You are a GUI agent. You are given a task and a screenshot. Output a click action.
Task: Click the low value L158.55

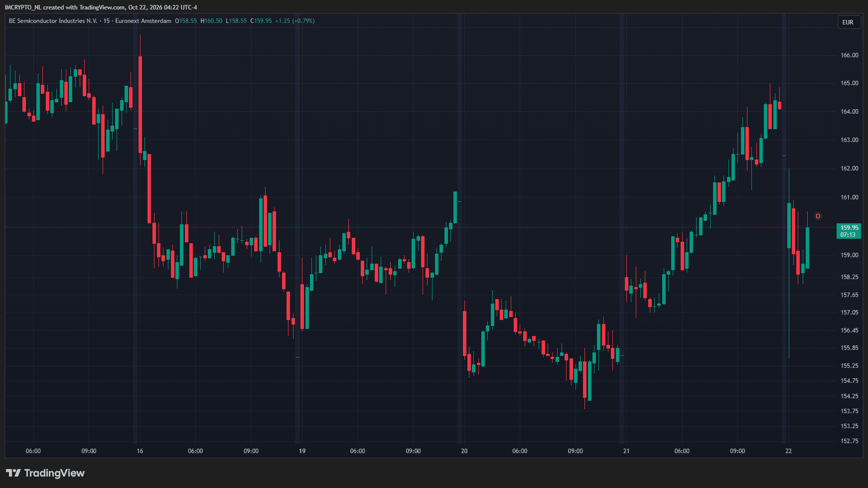tap(236, 21)
